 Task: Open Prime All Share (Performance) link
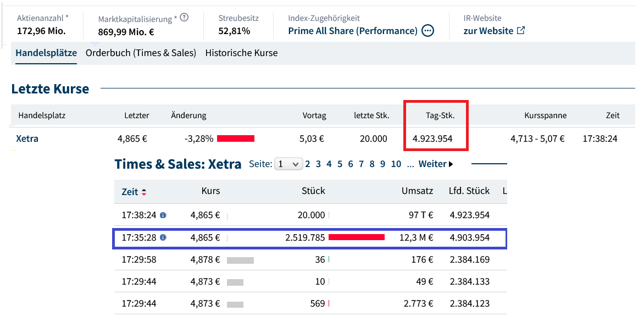point(352,31)
